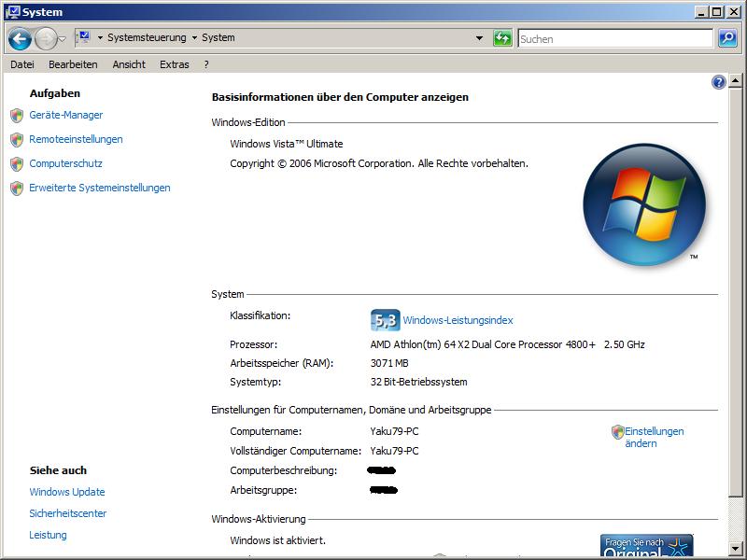The height and width of the screenshot is (560, 747).
Task: Click the computer icon in address bar
Action: tap(83, 37)
